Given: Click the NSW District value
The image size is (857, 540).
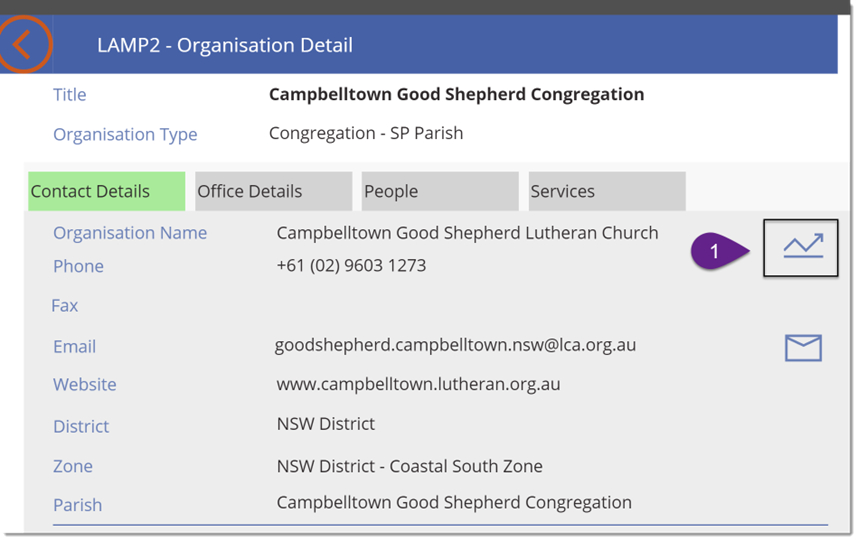Looking at the screenshot, I should click(326, 424).
